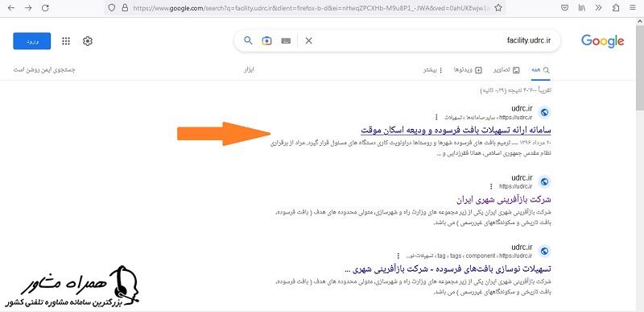Open the extensions puzzle icon
The width and height of the screenshot is (644, 312).
pos(616,8)
